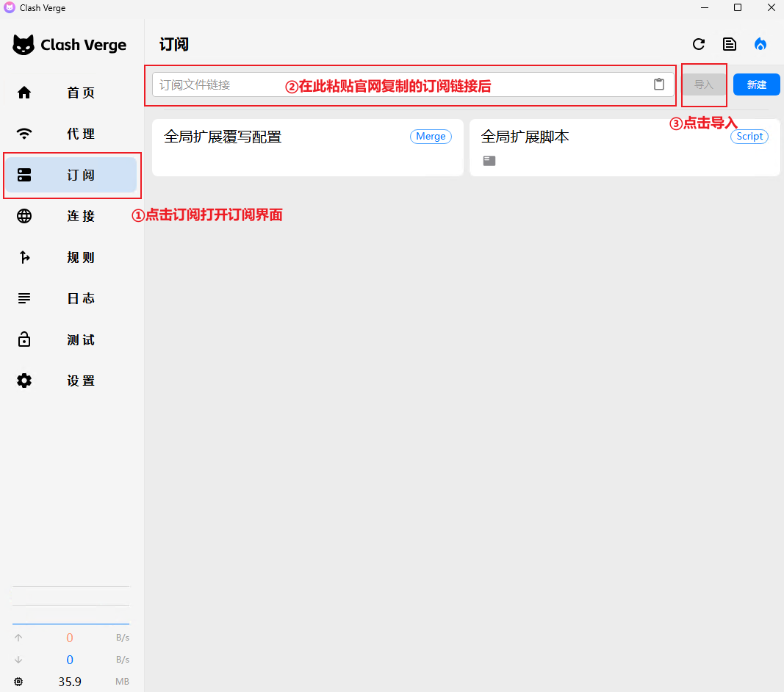Focus the 订阅文件链接 input field
This screenshot has width=784, height=692.
point(413,84)
